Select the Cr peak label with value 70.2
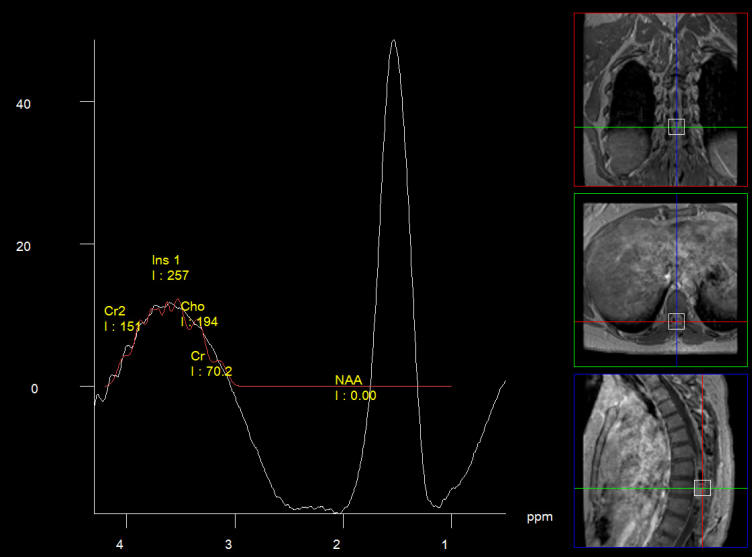The width and height of the screenshot is (752, 557). [x=210, y=363]
